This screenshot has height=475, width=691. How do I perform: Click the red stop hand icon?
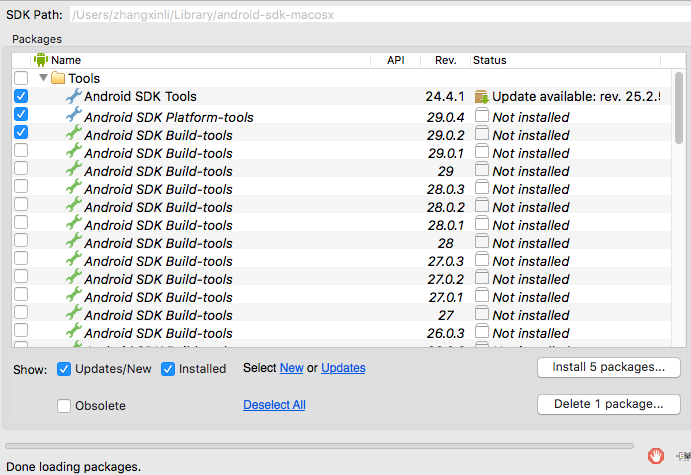click(x=656, y=456)
